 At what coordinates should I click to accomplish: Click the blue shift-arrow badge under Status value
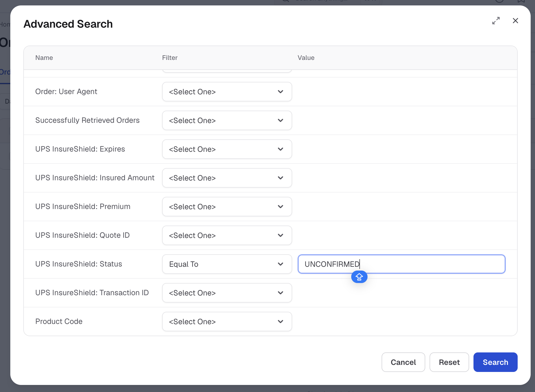[359, 277]
